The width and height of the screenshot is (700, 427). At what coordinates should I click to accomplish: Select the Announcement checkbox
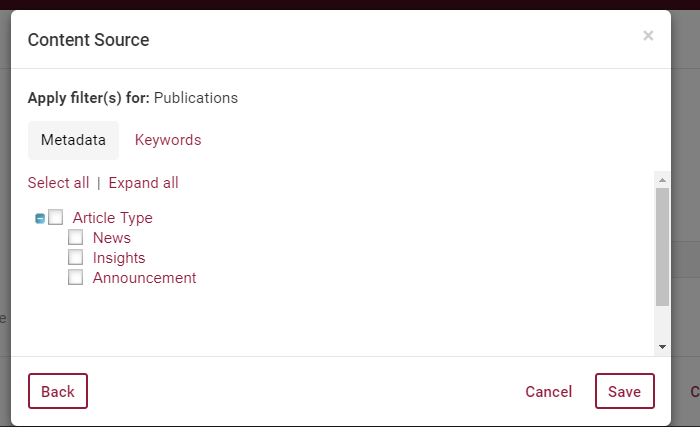click(x=76, y=278)
